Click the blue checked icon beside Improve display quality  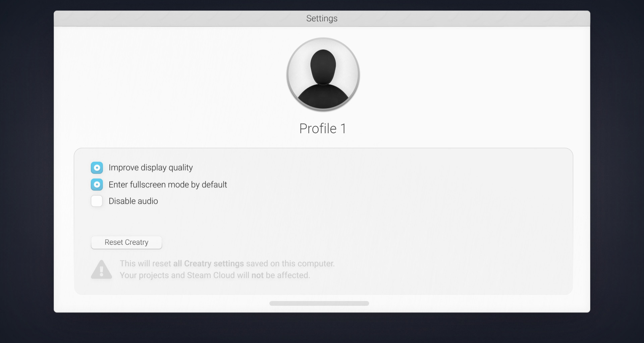[x=97, y=167]
